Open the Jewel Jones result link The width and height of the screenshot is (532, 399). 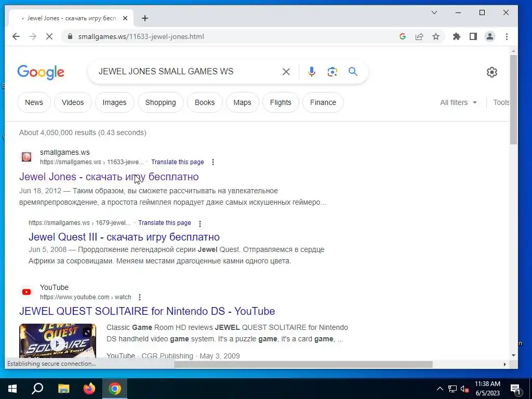(x=109, y=177)
